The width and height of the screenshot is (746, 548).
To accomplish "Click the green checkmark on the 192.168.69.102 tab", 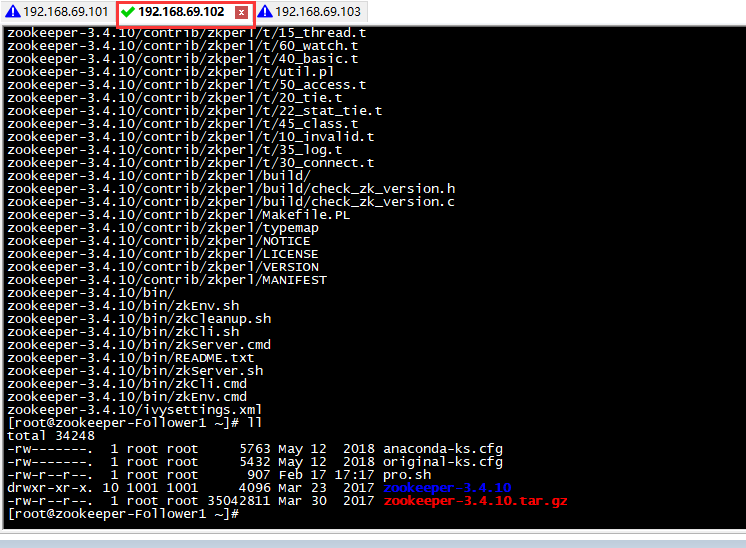I will [128, 12].
